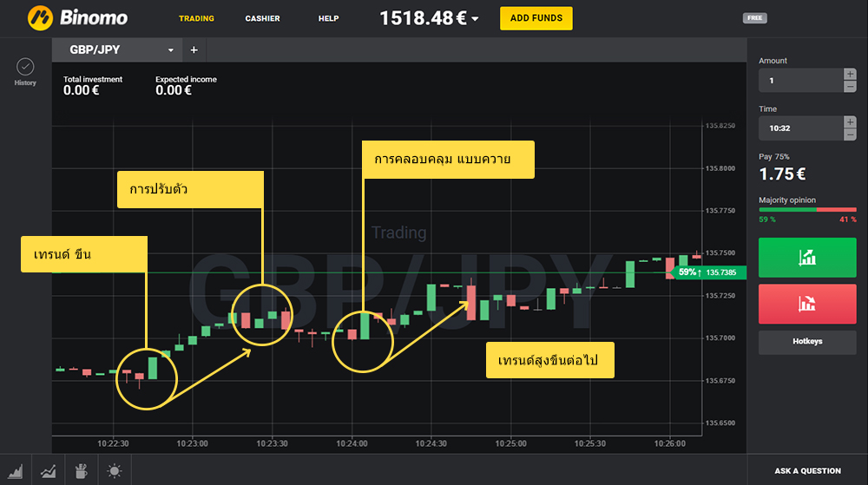
Task: Open the Hotkeys button
Action: pos(807,342)
